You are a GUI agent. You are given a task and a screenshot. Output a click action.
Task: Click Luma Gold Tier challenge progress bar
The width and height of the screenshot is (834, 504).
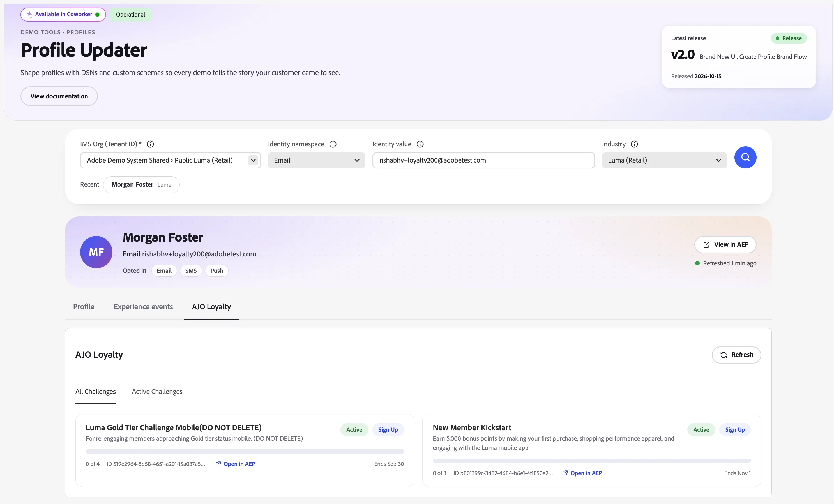point(245,451)
